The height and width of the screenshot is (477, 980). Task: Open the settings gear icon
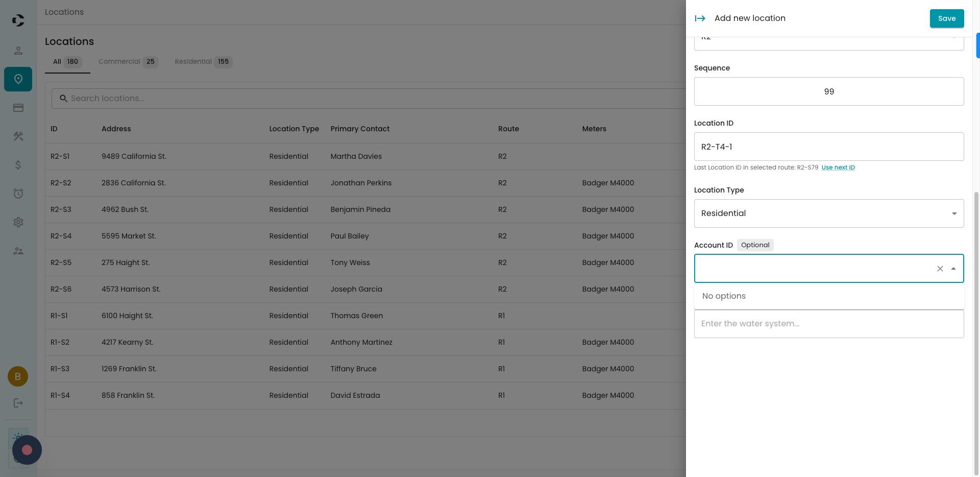coord(18,222)
